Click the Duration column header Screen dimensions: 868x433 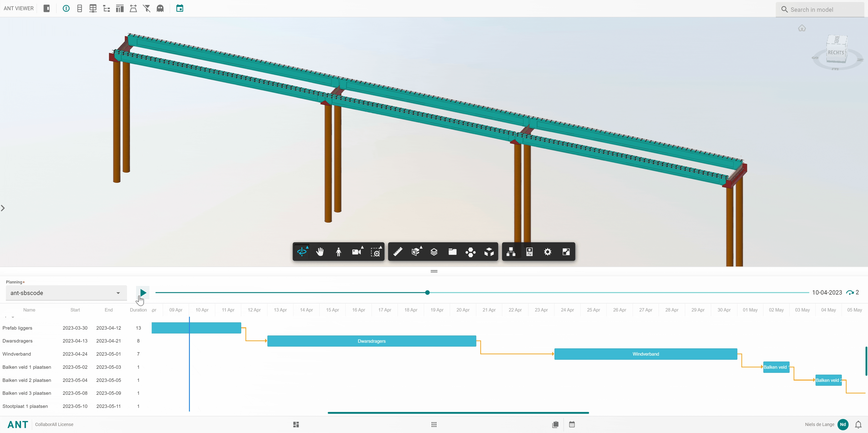[x=138, y=310]
